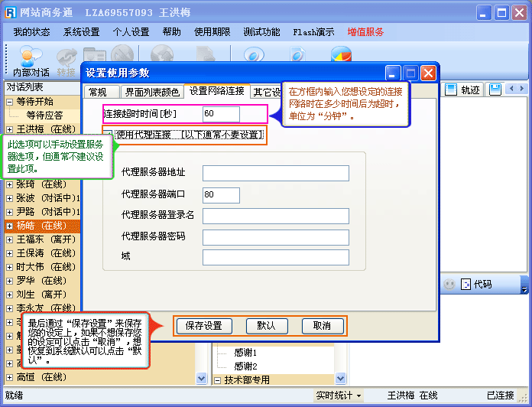Switch to the 界面列表颜色 tab
Viewport: 532px width, 407px height.
[153, 92]
